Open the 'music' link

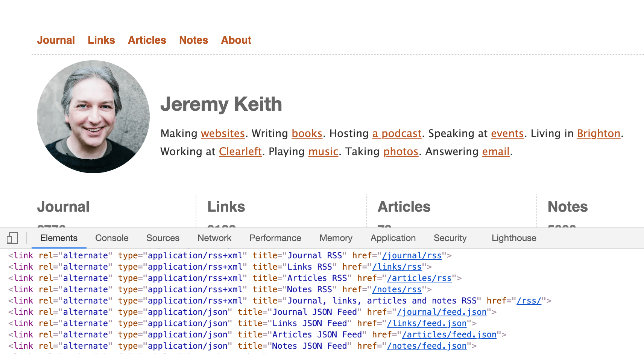tap(324, 151)
